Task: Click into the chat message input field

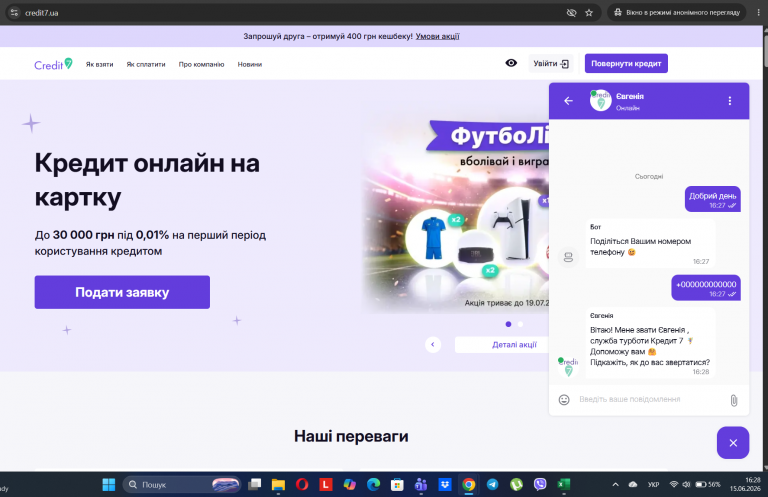Action: click(651, 400)
